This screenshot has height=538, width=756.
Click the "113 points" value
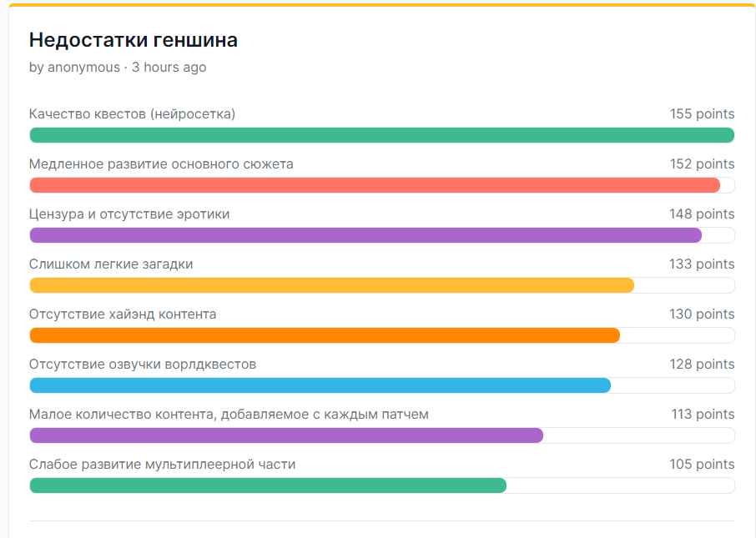[x=703, y=415]
